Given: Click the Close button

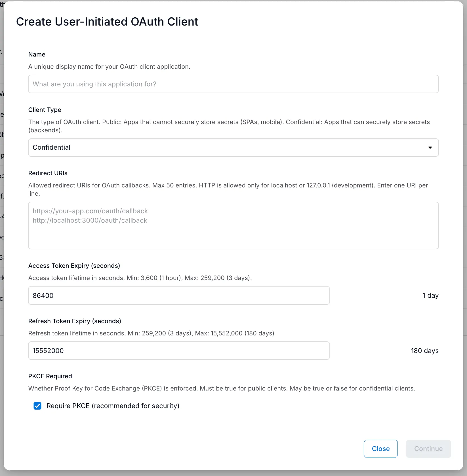Looking at the screenshot, I should click(x=380, y=449).
